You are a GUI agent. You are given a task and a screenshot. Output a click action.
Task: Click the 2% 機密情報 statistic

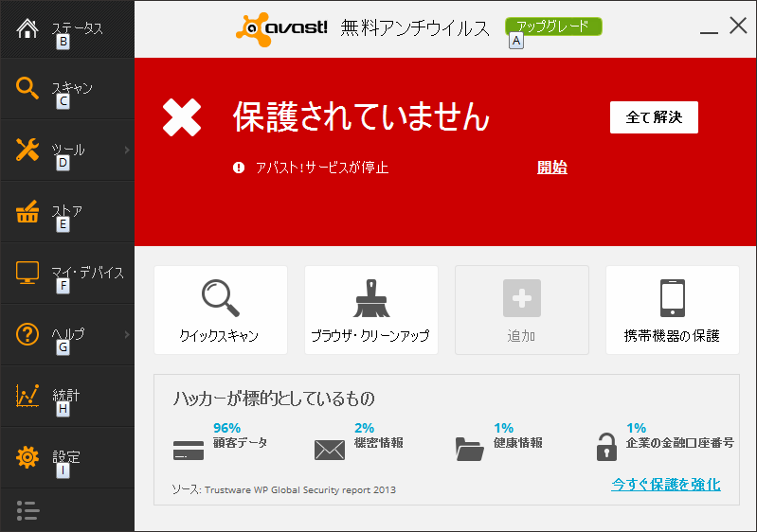click(x=379, y=435)
